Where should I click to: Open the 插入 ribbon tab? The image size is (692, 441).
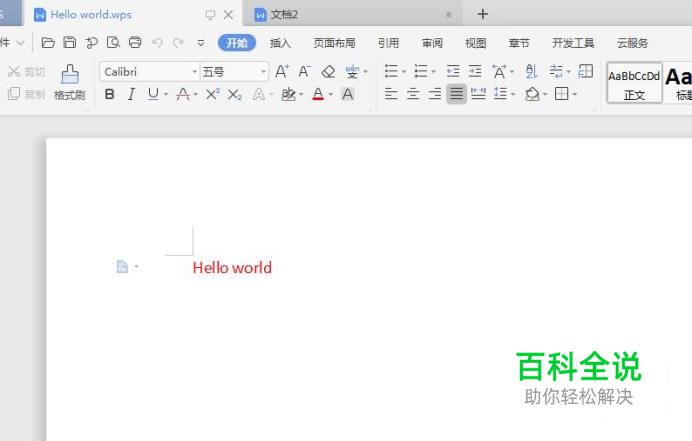point(280,43)
